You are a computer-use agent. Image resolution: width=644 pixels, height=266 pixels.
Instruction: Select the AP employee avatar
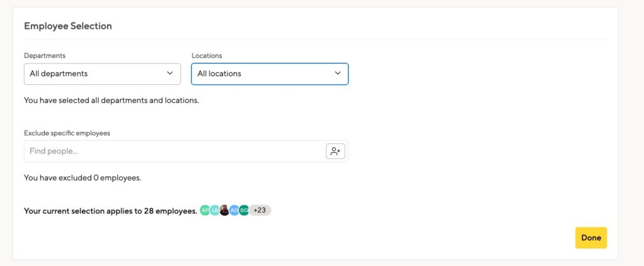point(204,210)
